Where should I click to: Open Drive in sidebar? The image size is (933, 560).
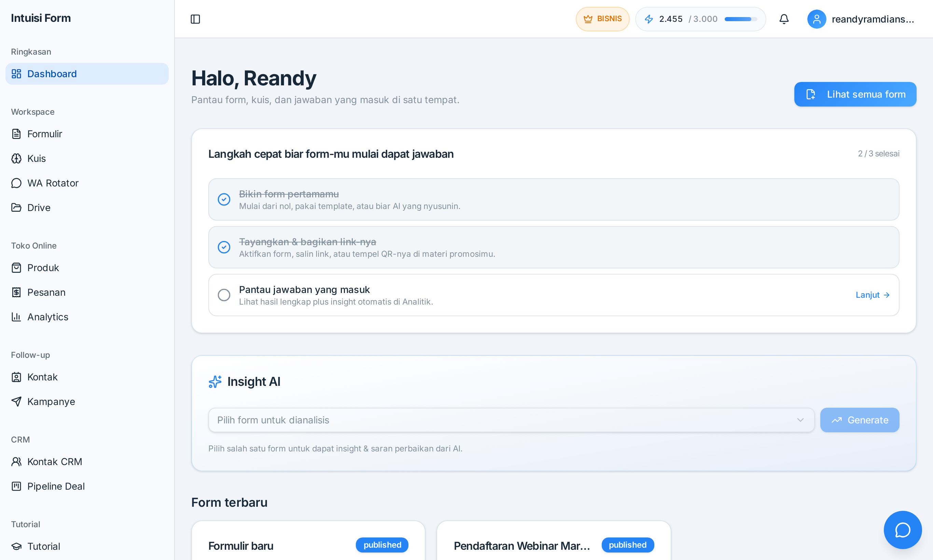click(x=87, y=208)
